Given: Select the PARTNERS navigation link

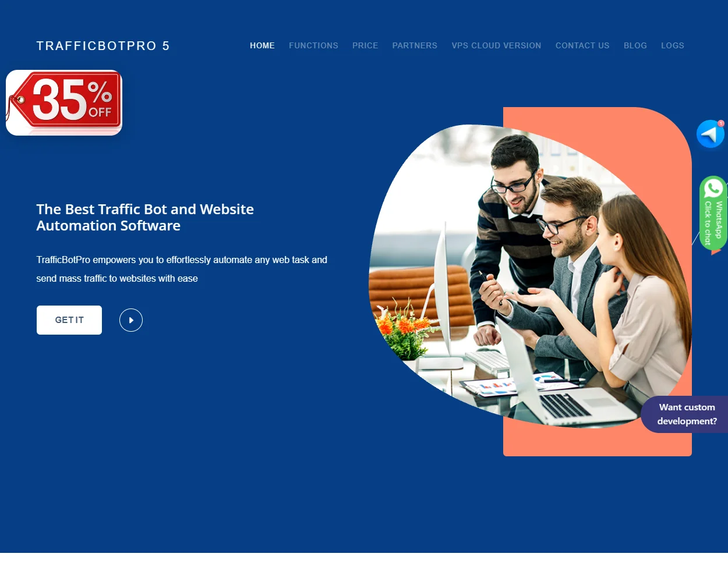Looking at the screenshot, I should (415, 45).
